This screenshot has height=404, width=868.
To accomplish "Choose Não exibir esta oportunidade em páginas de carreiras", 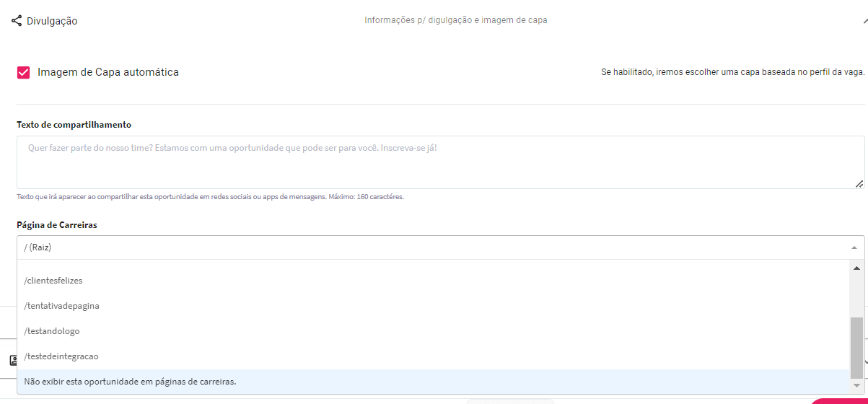I will click(x=434, y=382).
